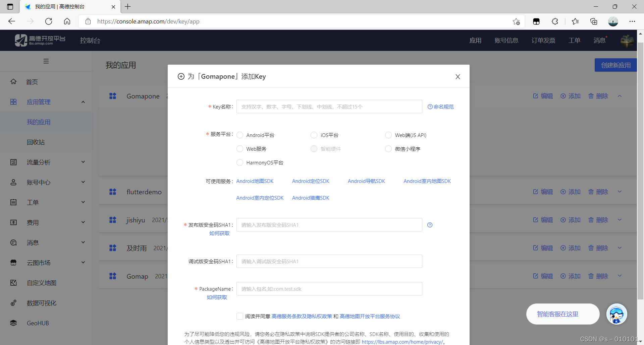
Task: Select 微信小程序 radio button
Action: pos(388,149)
